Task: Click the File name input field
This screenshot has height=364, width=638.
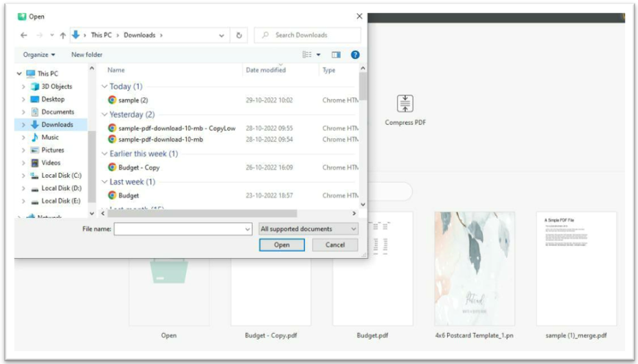Action: [x=179, y=229]
